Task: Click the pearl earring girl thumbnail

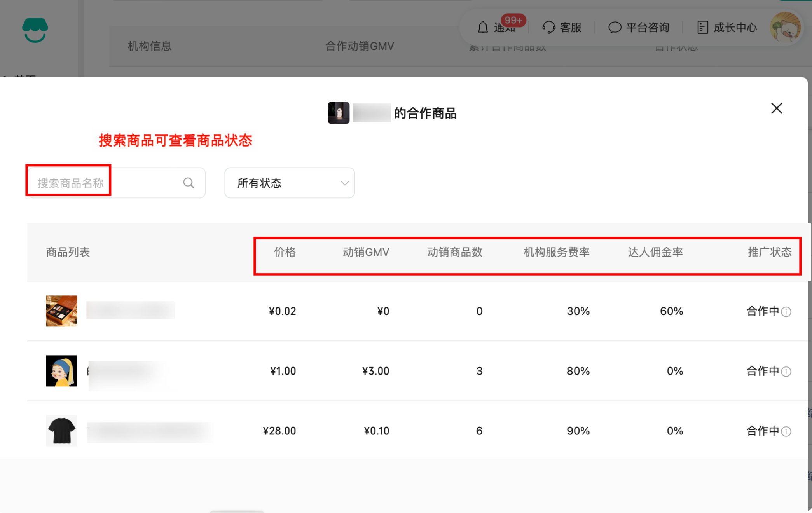Action: (x=61, y=371)
